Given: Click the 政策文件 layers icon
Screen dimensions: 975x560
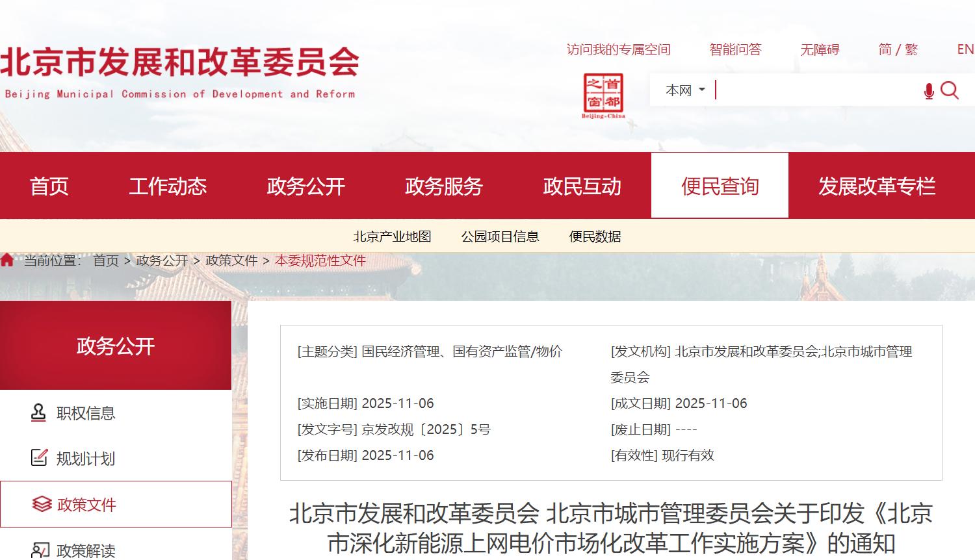Looking at the screenshot, I should tap(42, 504).
